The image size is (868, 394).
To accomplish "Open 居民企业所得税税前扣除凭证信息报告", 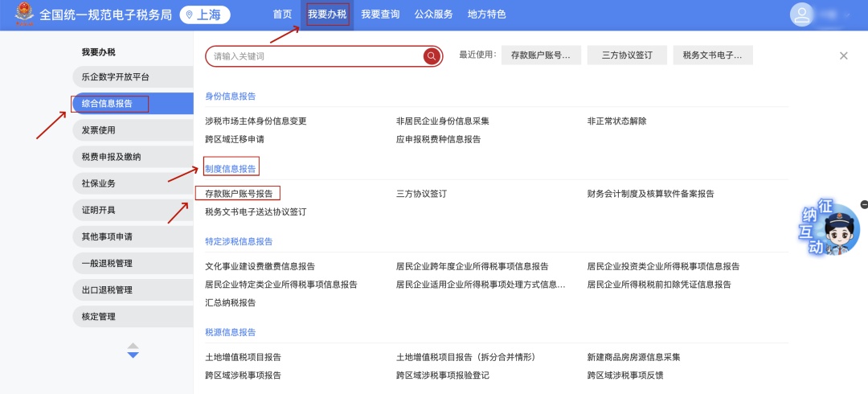I will (x=659, y=285).
